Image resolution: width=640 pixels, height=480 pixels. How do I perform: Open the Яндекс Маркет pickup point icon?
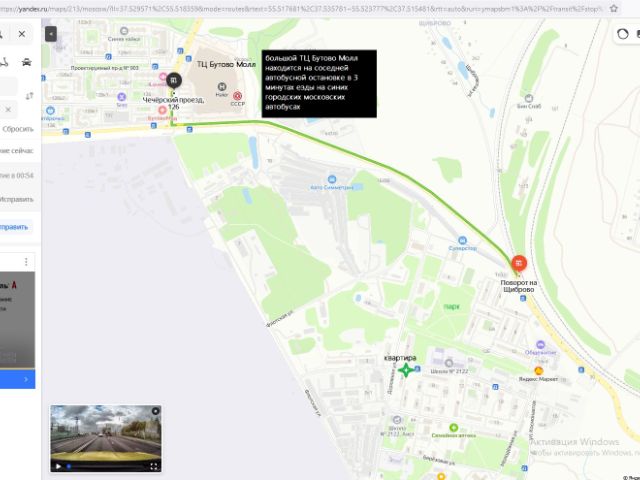pos(538,371)
